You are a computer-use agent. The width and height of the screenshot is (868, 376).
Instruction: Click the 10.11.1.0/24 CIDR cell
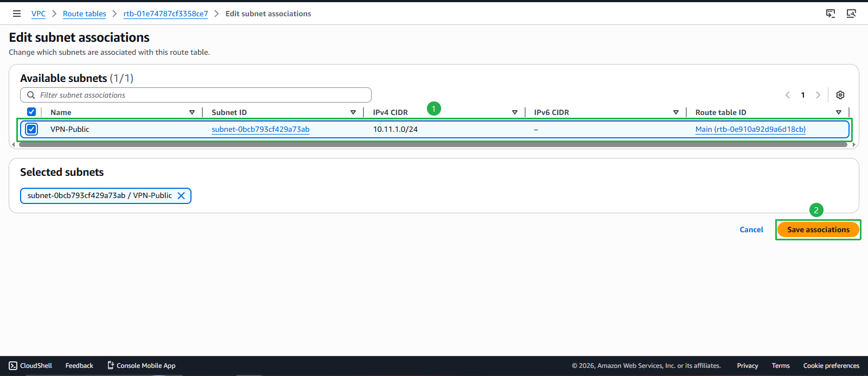tap(395, 129)
